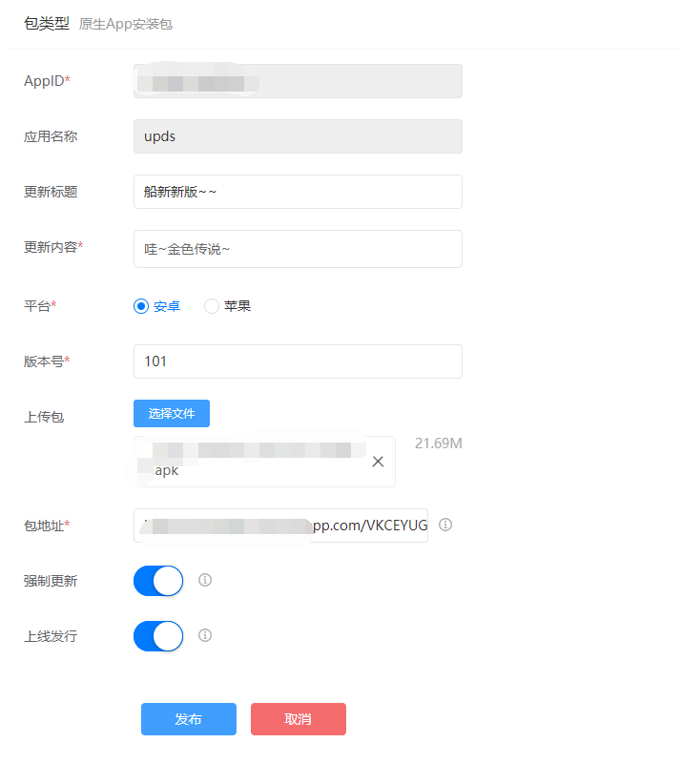Image resolution: width=681 pixels, height=784 pixels.
Task: Click the 原生App安装包 package type text
Action: click(x=126, y=24)
